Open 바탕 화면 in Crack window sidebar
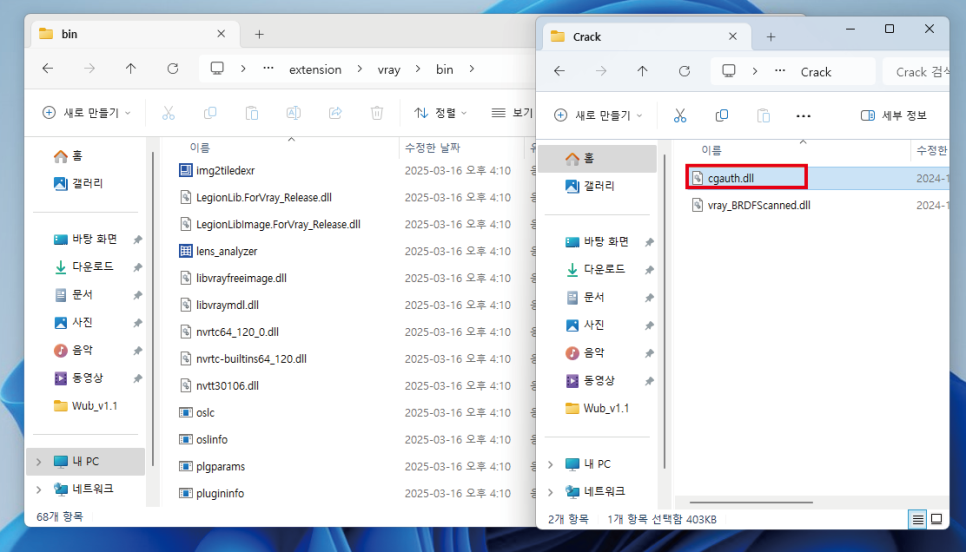The width and height of the screenshot is (966, 552). click(x=596, y=242)
